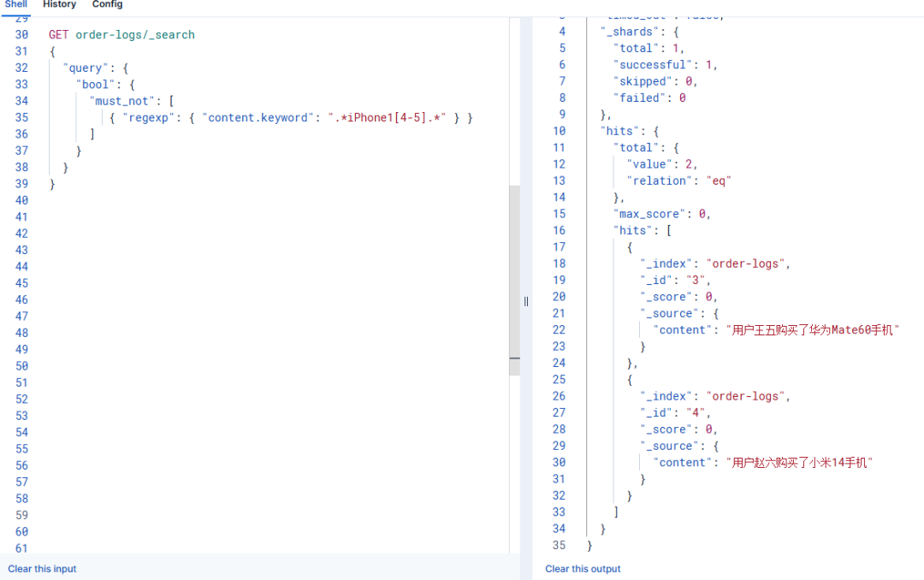Click the "_id": "4" line
924x580 pixels.
675,412
